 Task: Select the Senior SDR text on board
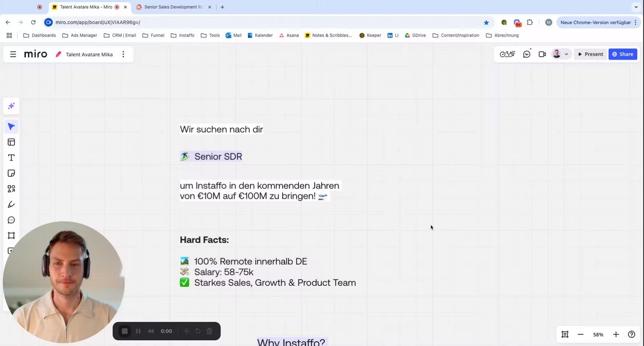tap(218, 157)
